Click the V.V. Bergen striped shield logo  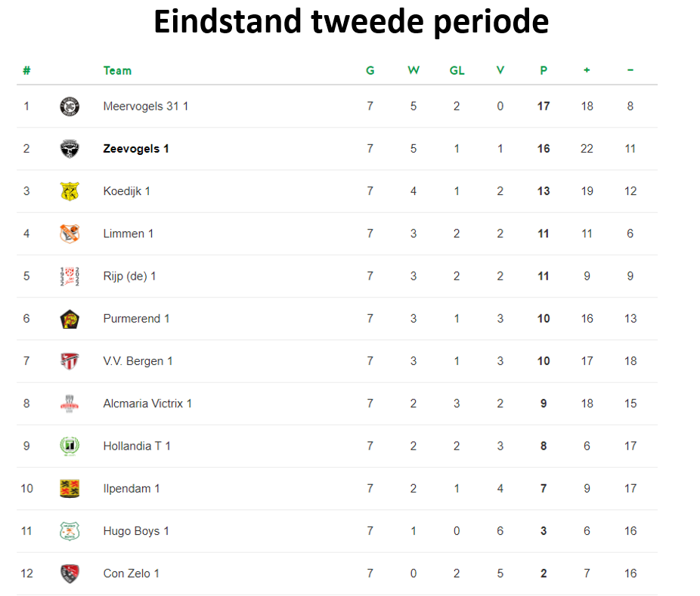(x=70, y=361)
